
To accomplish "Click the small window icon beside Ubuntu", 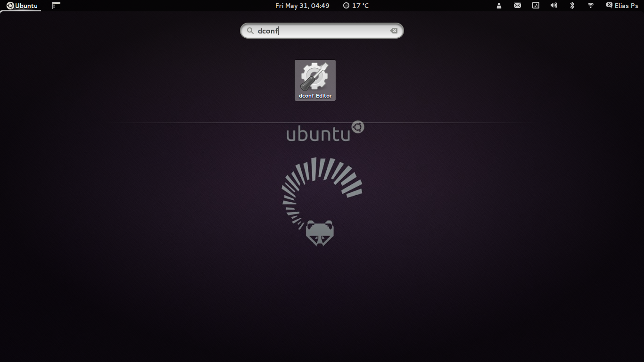I will pos(56,6).
